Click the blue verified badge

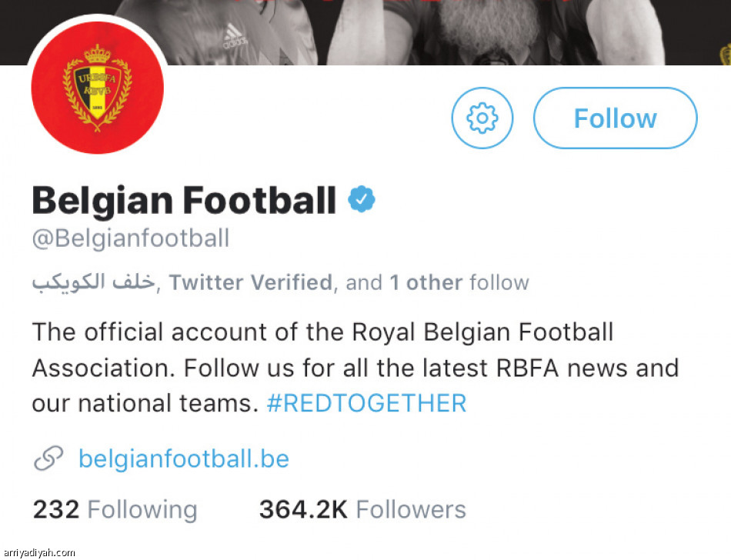point(361,200)
